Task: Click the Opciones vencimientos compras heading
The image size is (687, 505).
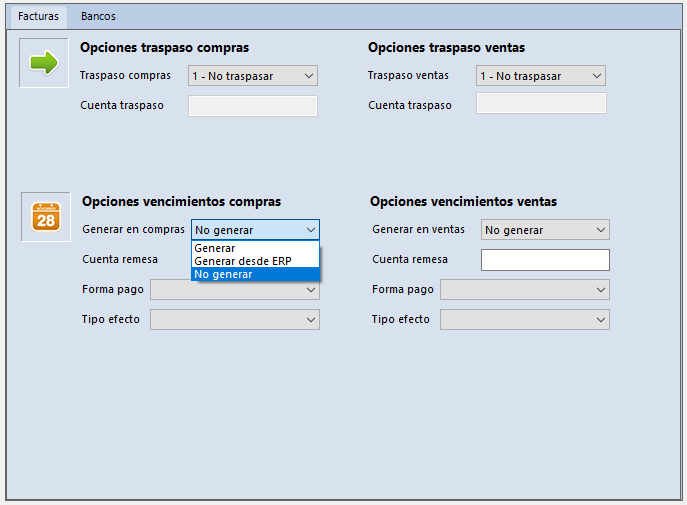Action: point(181,201)
